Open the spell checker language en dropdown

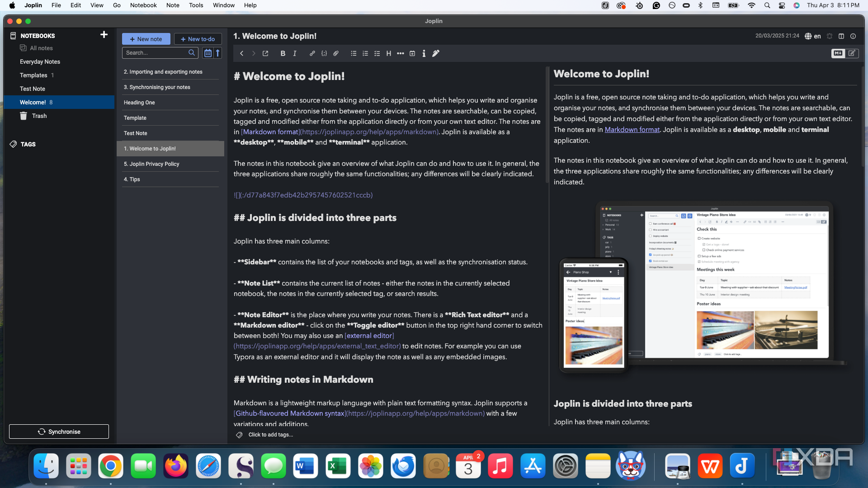(x=813, y=36)
